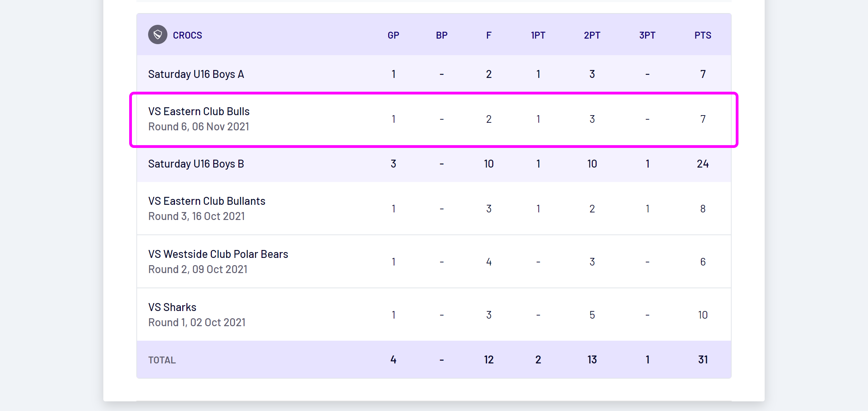
Task: Click Round 6, 06 Nov 2021 date
Action: pos(199,127)
